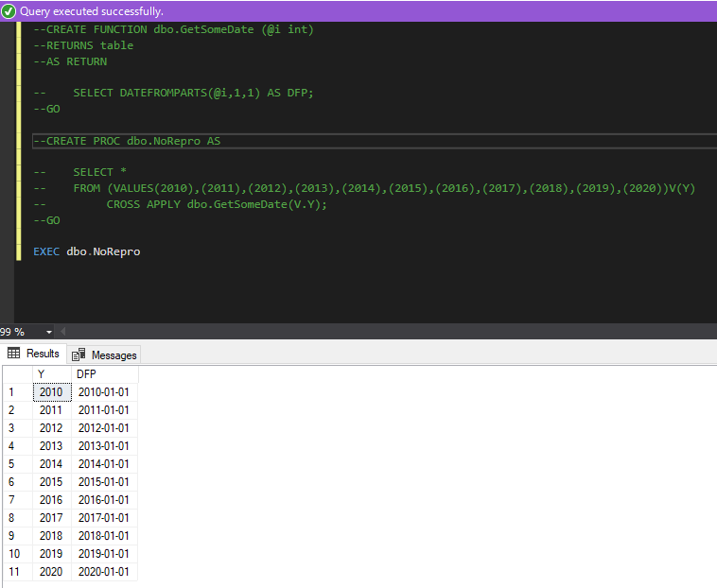
Task: Click the --CREATE PROC dbo.NoRepro AS line
Action: pos(127,141)
